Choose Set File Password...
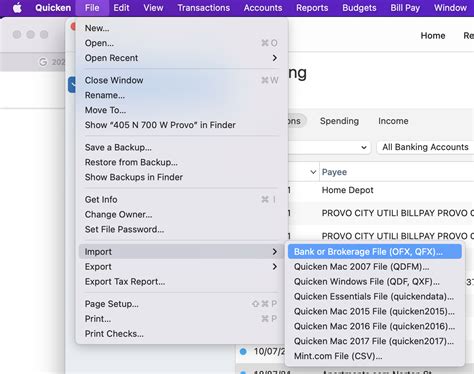Screen dimensions: 474x374 pyautogui.click(x=182, y=229)
